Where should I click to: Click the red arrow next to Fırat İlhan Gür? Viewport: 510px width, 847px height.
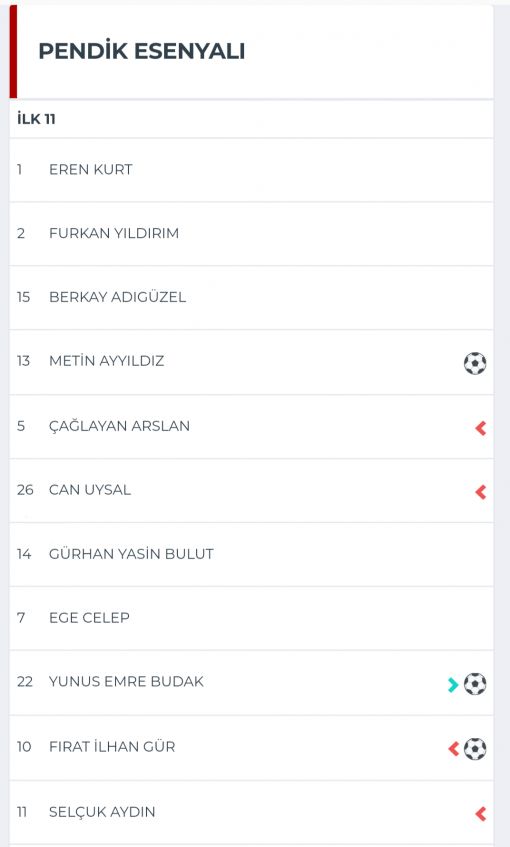[x=454, y=749]
